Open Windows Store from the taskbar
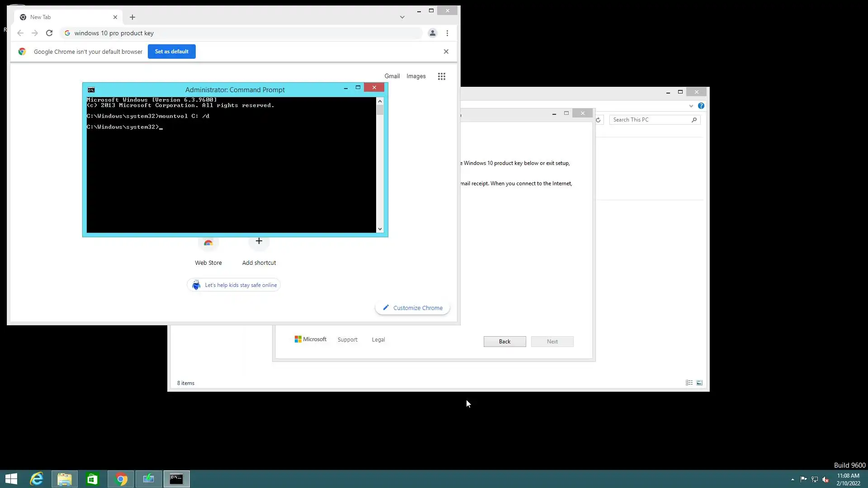This screenshot has height=488, width=868. 92,479
